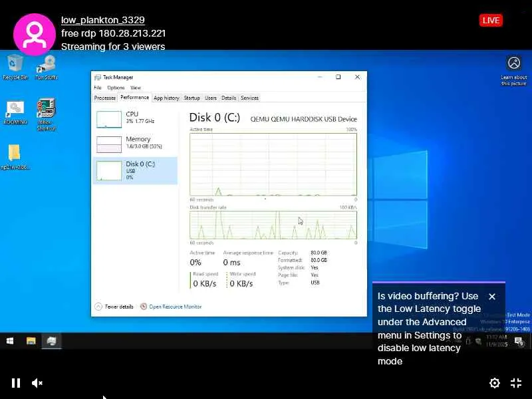532x399 pixels.
Task: Open File Explorer from the taskbar
Action: (31, 341)
